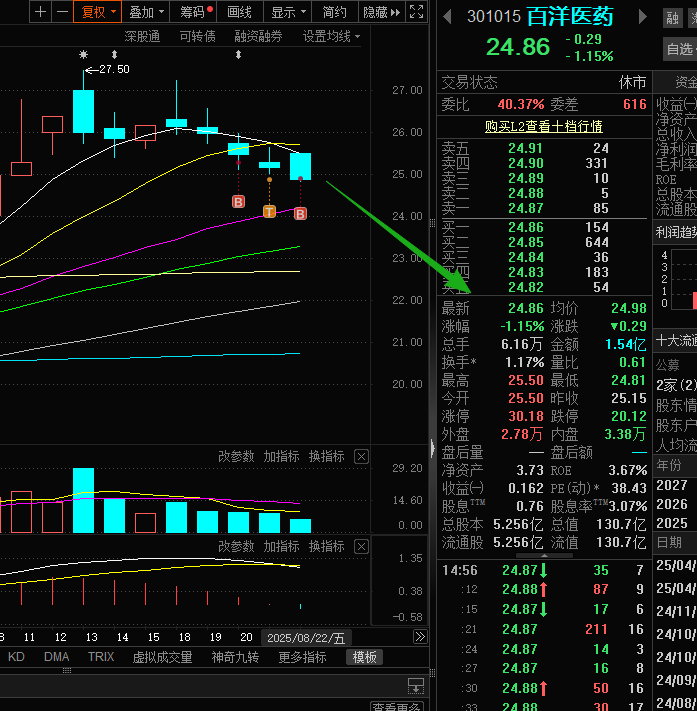
Task: Click lower indicator panel 改参数
Action: 236,546
